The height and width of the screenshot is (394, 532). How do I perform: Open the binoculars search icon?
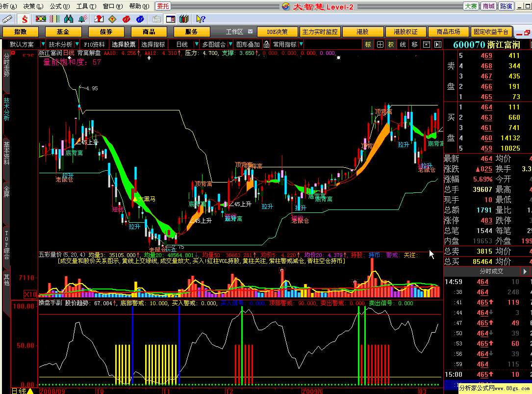[69, 19]
